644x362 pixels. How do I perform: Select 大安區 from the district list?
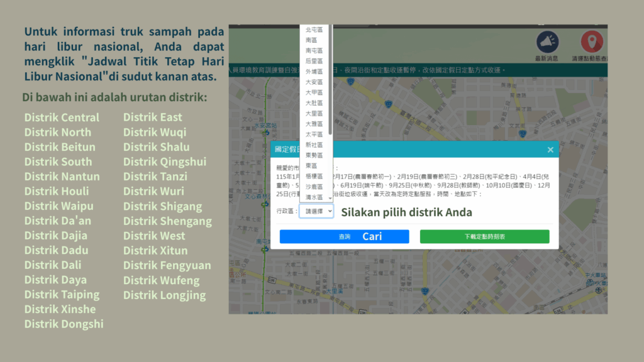pos(314,82)
